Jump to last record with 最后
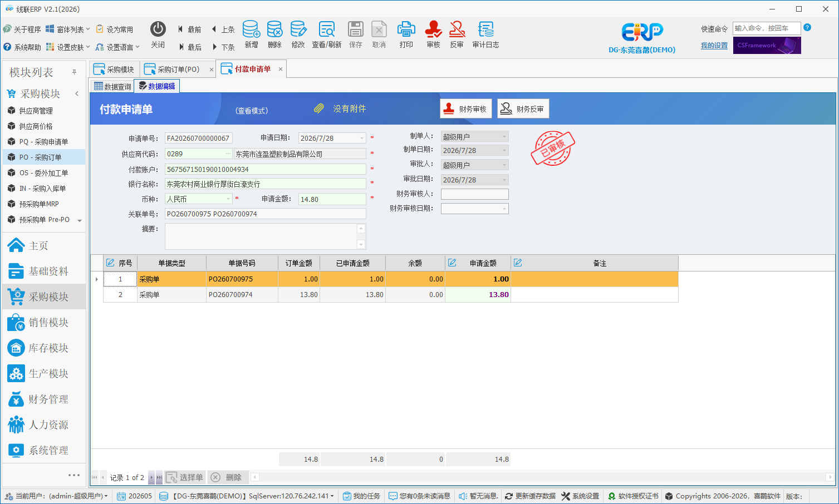839x504 pixels. (189, 47)
